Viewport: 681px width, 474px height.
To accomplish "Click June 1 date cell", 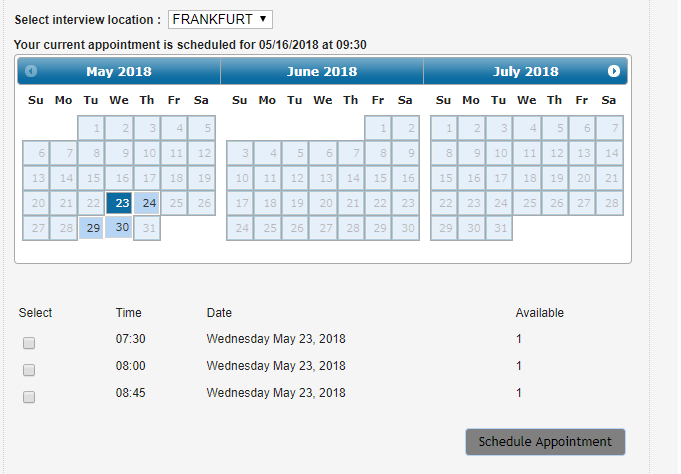I will coord(378,128).
